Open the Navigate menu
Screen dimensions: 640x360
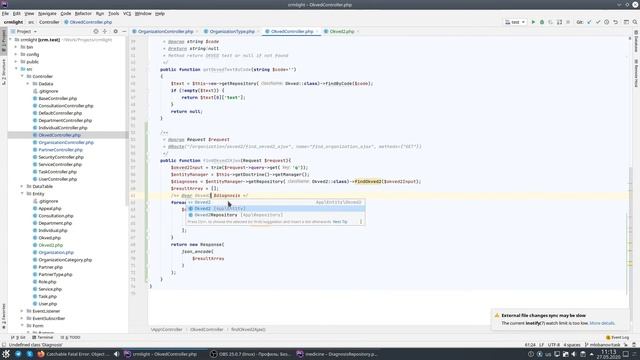pyautogui.click(x=47, y=13)
